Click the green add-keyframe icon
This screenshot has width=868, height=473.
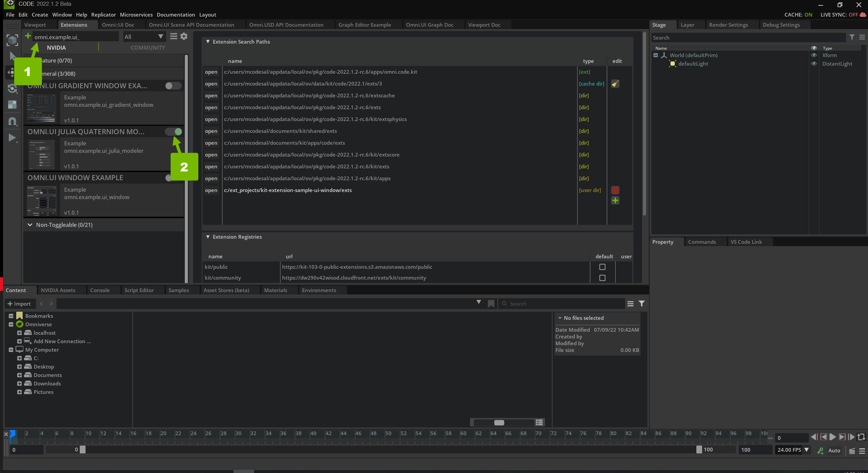(820, 451)
